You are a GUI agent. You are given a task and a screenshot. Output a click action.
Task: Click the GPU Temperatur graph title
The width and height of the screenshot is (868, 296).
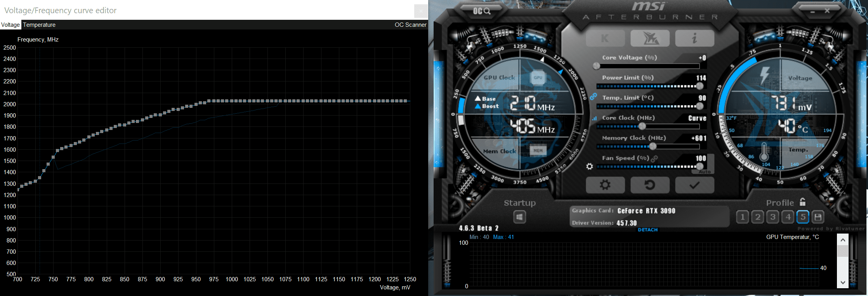pos(792,237)
